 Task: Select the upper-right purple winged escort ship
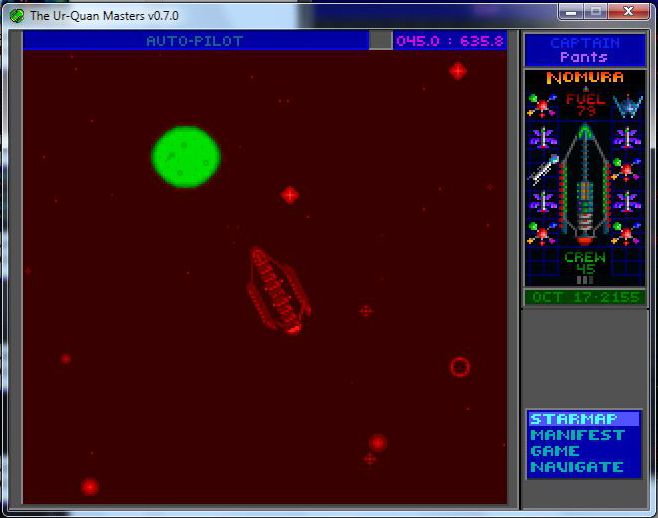click(627, 137)
